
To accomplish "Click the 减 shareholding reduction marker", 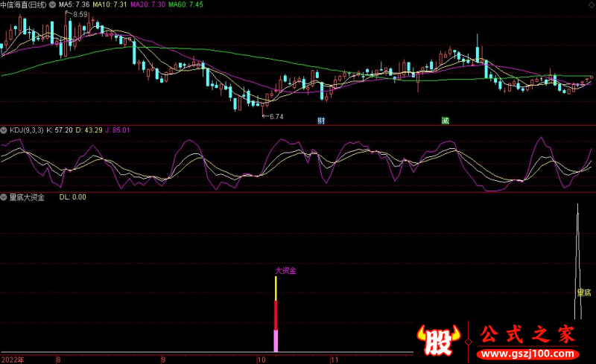I will (x=445, y=121).
